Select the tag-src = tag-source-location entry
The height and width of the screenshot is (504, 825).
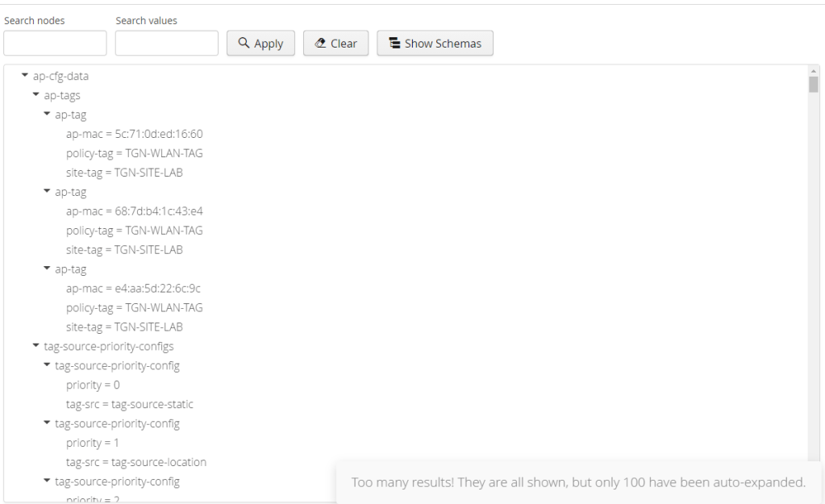coord(135,462)
